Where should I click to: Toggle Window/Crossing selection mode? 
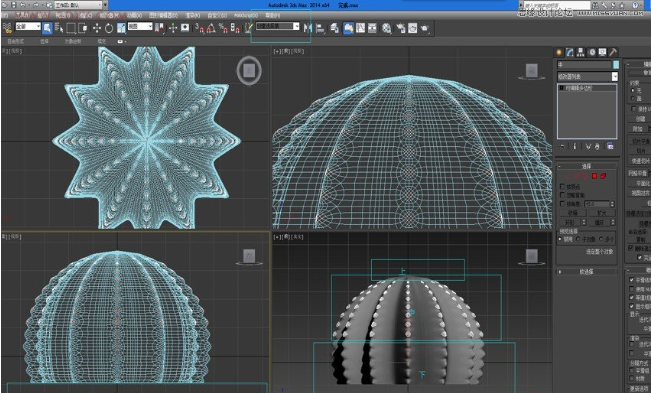[83, 28]
